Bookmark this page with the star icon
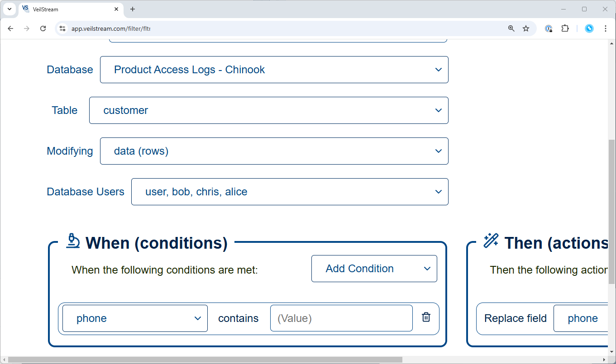 pos(526,28)
